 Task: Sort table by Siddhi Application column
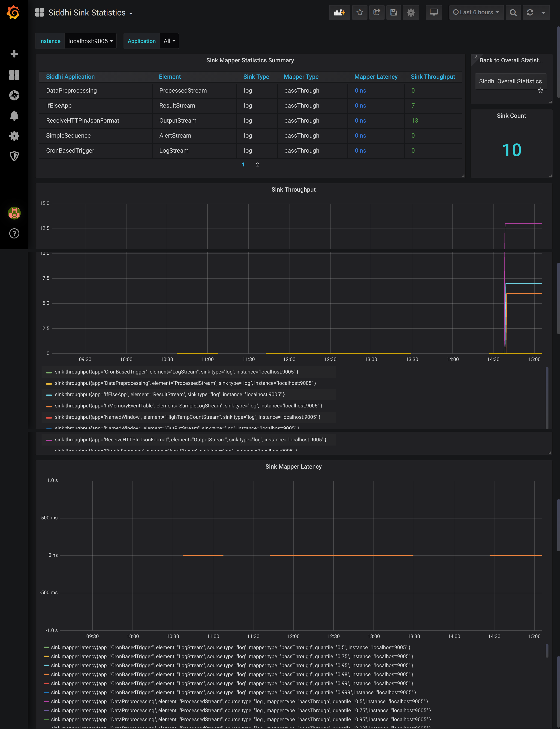pos(70,77)
